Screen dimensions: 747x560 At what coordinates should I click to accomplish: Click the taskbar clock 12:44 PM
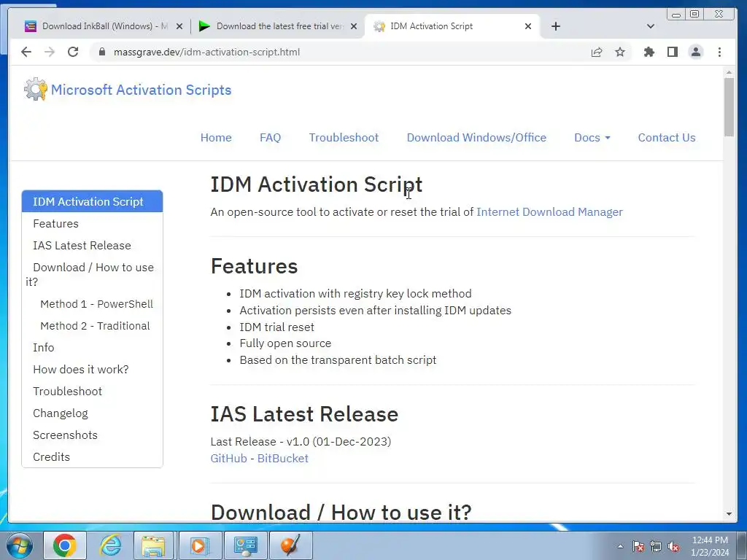(x=710, y=545)
